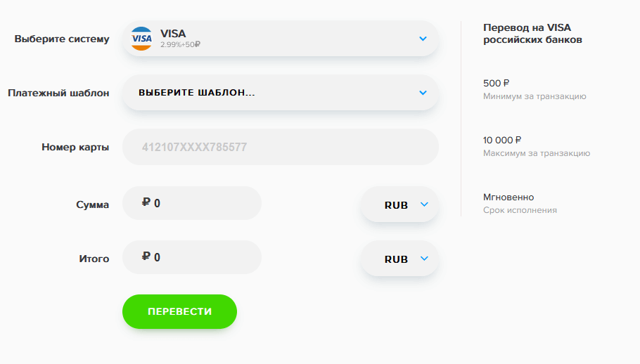Click the chevron beside the Итого RUB currency

point(424,259)
